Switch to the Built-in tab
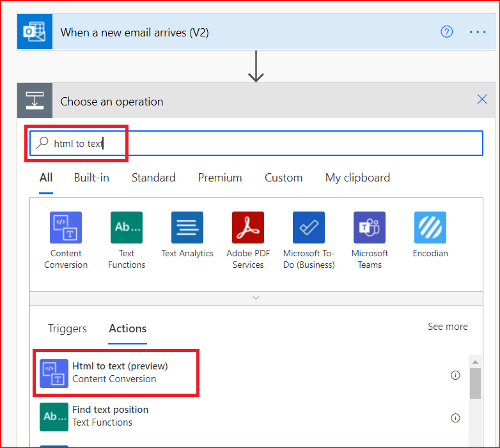The width and height of the screenshot is (500, 448). click(91, 178)
